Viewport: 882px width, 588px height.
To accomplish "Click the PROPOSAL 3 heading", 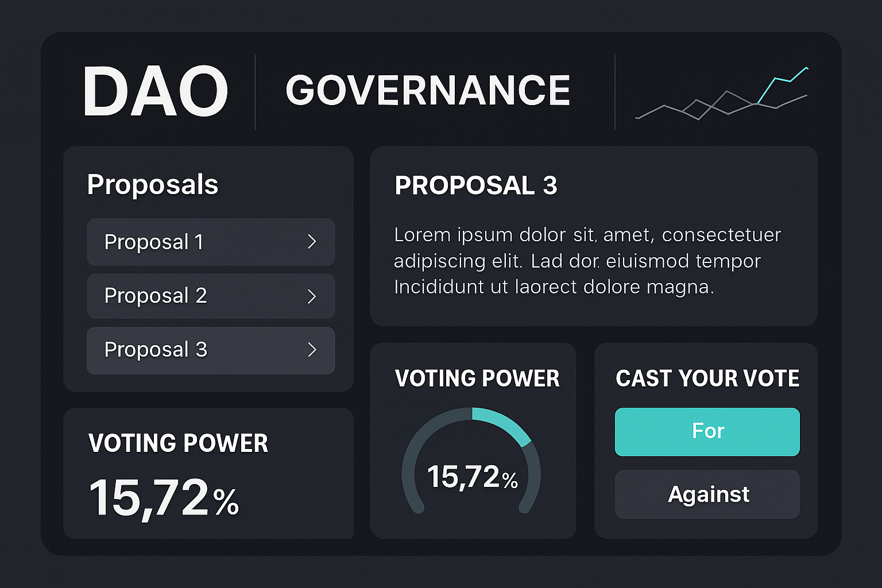I will (476, 185).
